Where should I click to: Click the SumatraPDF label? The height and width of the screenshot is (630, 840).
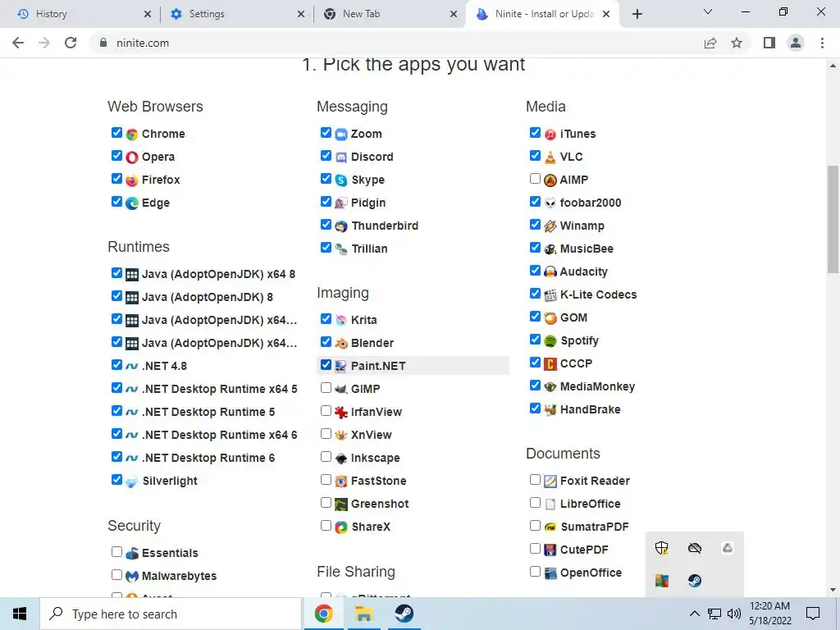pos(595,527)
